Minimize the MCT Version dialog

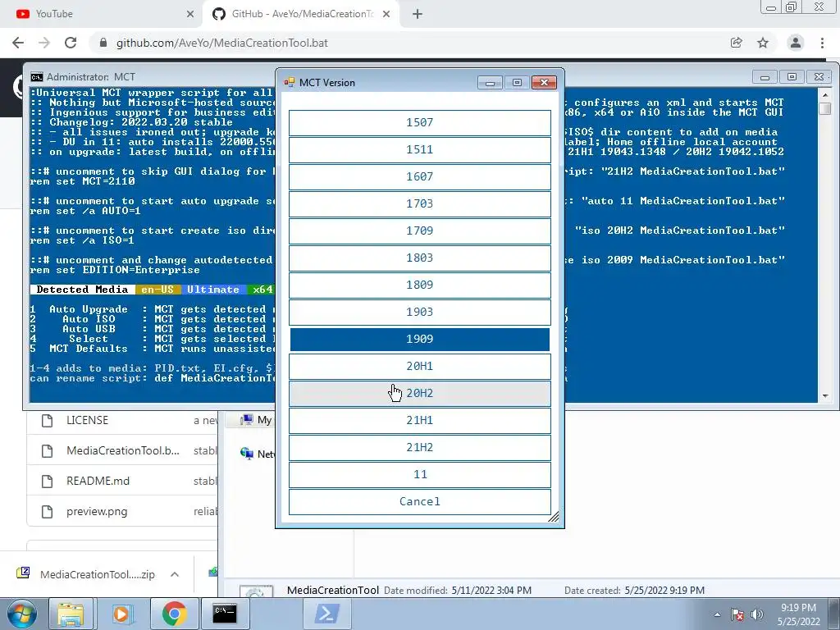490,83
